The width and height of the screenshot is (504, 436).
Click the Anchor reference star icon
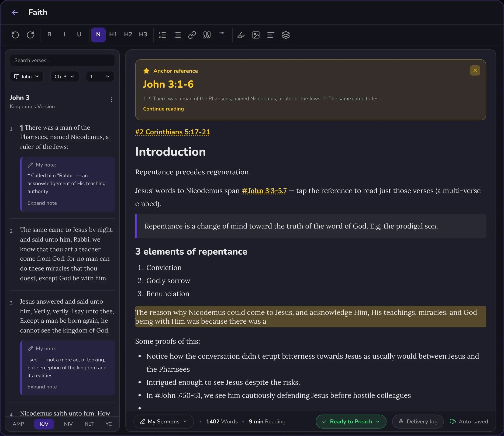(146, 71)
